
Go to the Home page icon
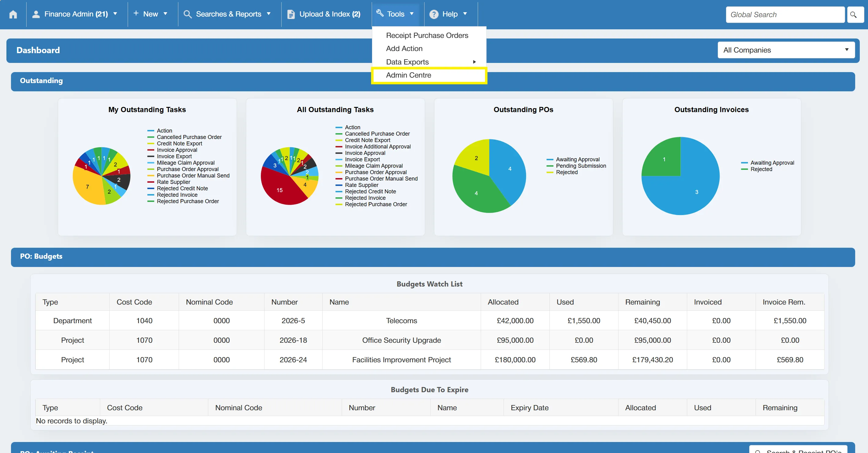(13, 14)
